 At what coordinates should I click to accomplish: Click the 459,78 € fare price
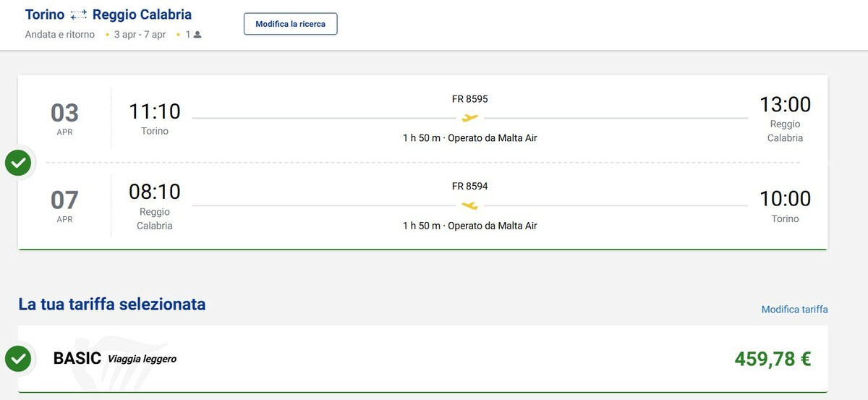[x=773, y=359]
